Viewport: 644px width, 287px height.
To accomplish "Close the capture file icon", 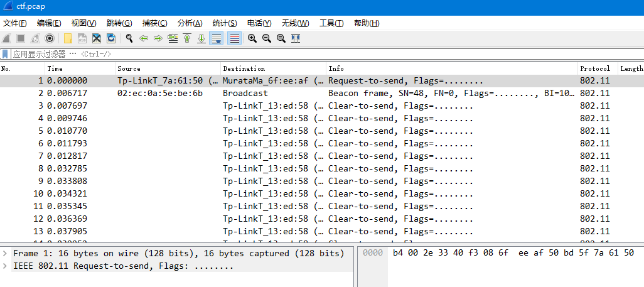I will 97,38.
